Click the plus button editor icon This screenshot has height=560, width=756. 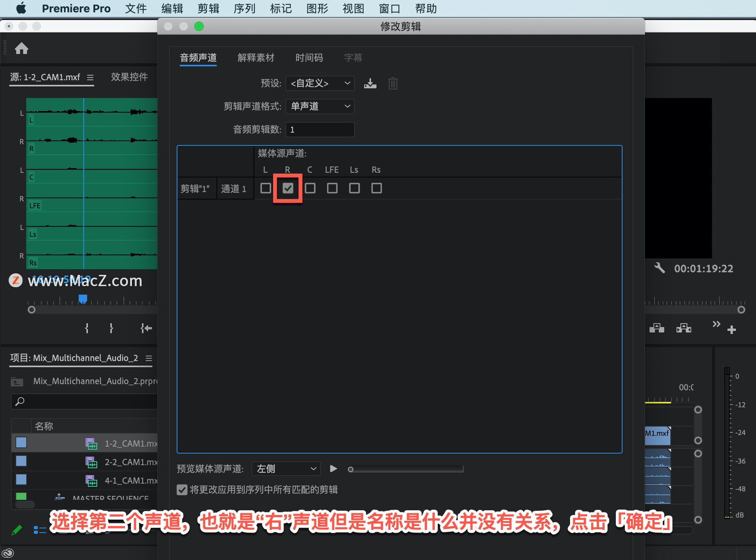click(732, 330)
